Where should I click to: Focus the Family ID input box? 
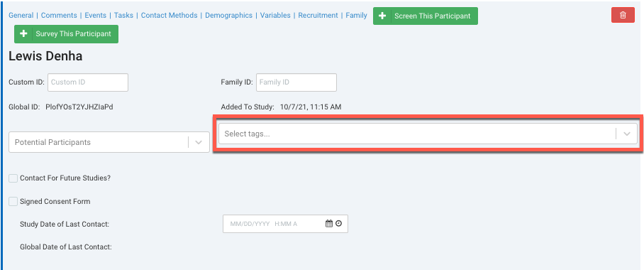coord(296,82)
